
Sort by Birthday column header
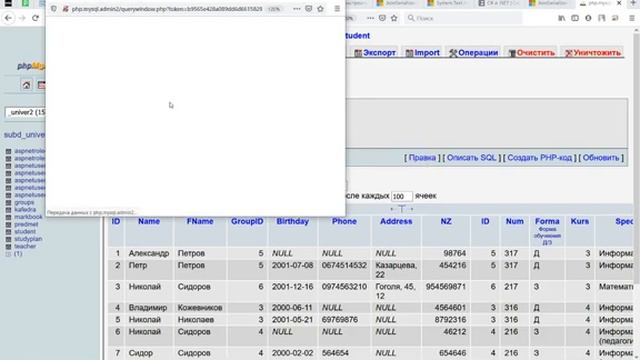[293, 221]
